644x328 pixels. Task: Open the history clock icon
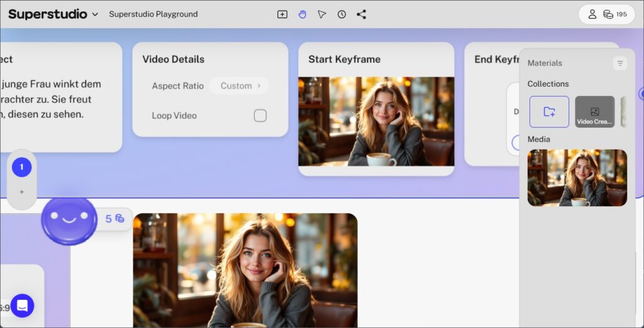coord(341,14)
